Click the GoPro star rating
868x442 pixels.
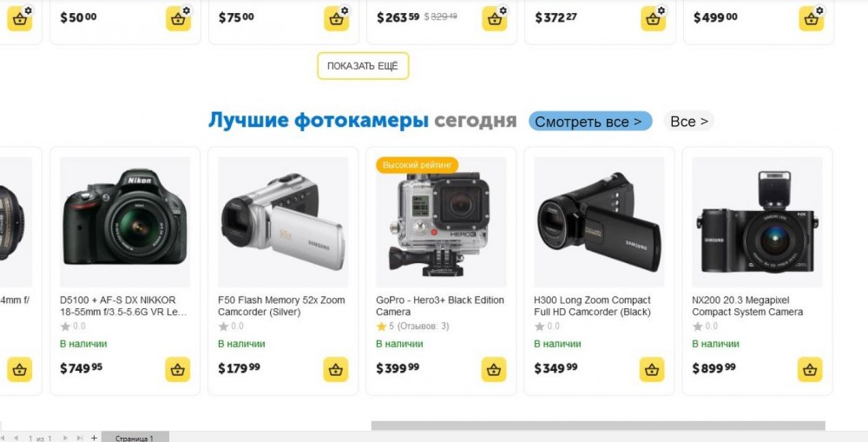(412, 327)
